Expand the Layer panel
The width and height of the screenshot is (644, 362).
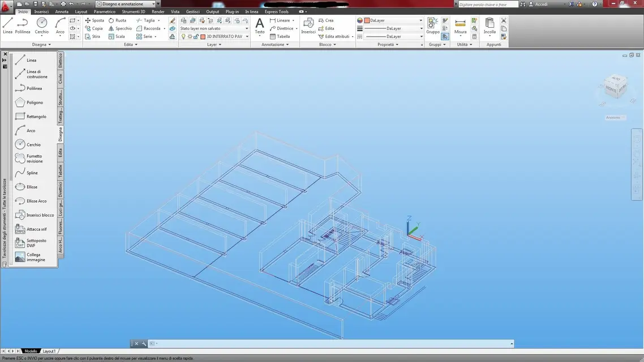[214, 44]
